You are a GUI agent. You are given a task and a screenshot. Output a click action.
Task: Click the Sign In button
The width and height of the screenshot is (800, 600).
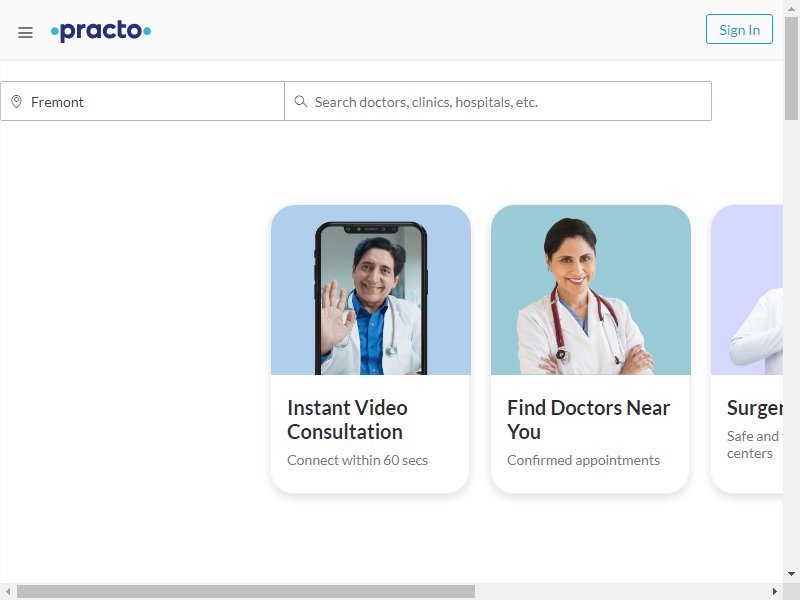coord(739,30)
